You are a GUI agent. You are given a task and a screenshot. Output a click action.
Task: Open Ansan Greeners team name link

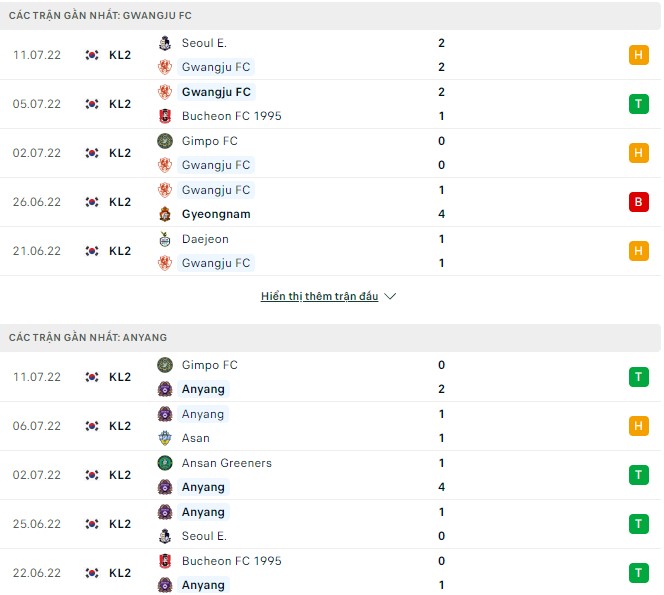(226, 463)
